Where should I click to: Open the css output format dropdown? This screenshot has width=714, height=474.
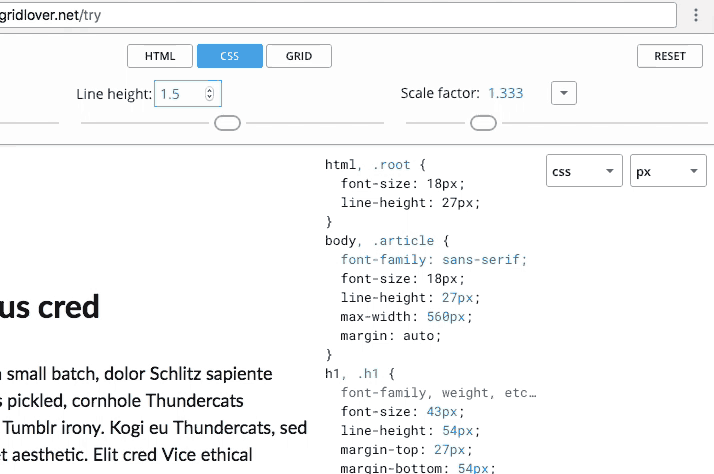(x=584, y=171)
